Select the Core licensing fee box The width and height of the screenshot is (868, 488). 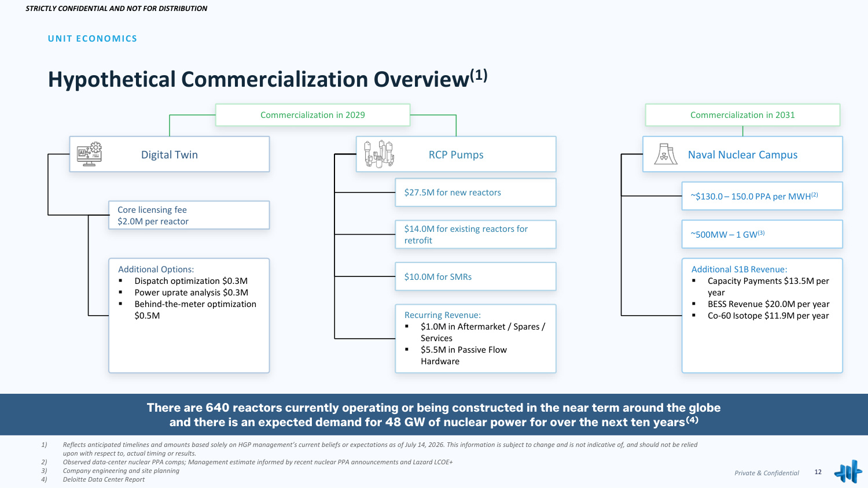189,215
